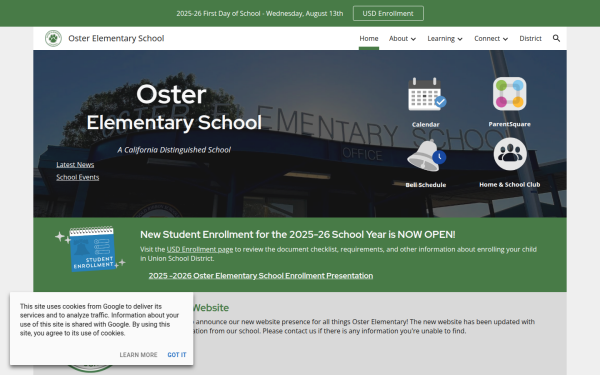Click LEARN MORE in cookie notice
The image size is (600, 375).
coord(138,355)
